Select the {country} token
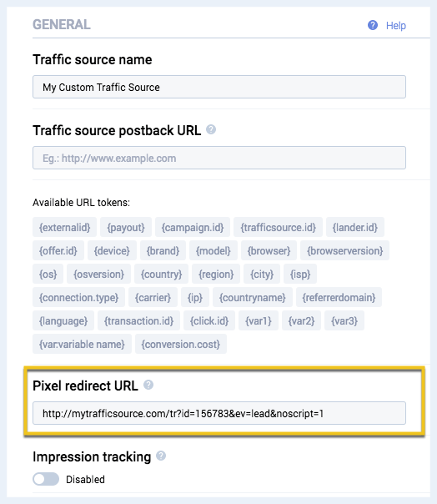Viewport: 437px width, 504px height. (161, 274)
